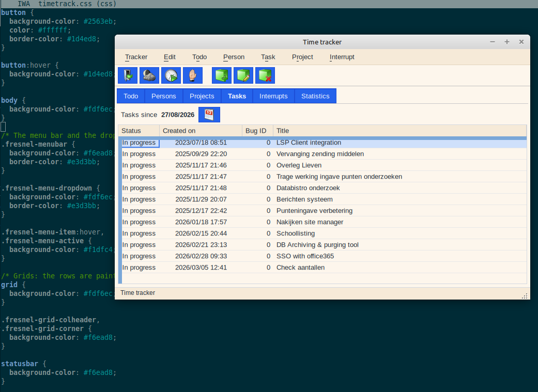Select the Overleg Lieven task
The image size is (538, 392).
tap(324, 165)
